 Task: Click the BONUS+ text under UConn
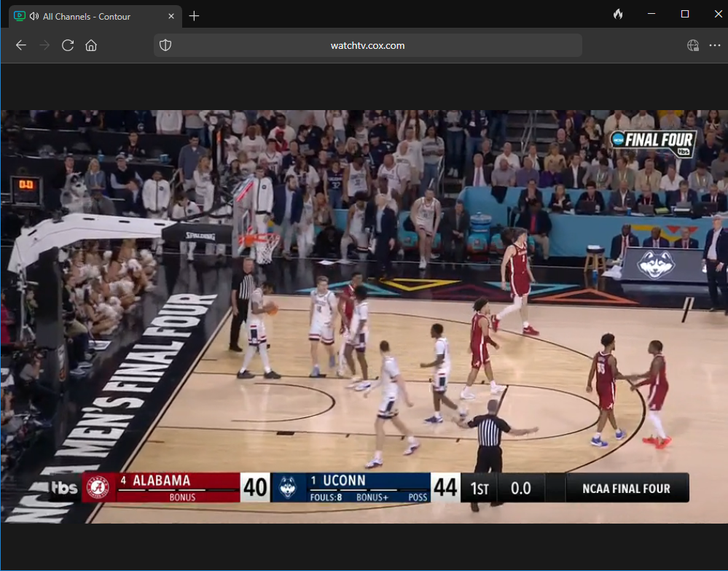tap(372, 497)
